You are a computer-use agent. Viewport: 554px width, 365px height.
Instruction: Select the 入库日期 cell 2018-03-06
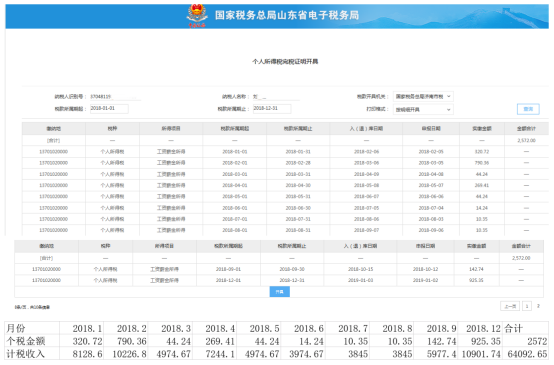(366, 163)
